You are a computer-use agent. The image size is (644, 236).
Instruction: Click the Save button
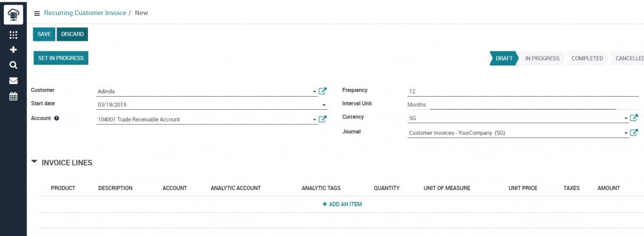pos(44,35)
